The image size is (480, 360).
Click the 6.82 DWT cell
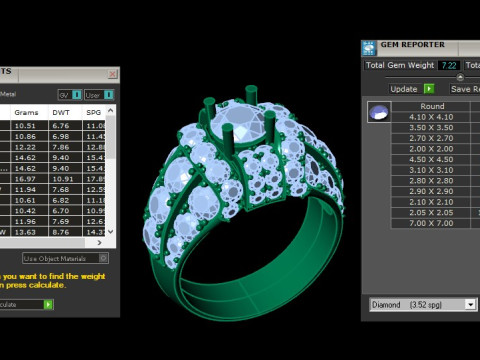[x=65, y=200]
